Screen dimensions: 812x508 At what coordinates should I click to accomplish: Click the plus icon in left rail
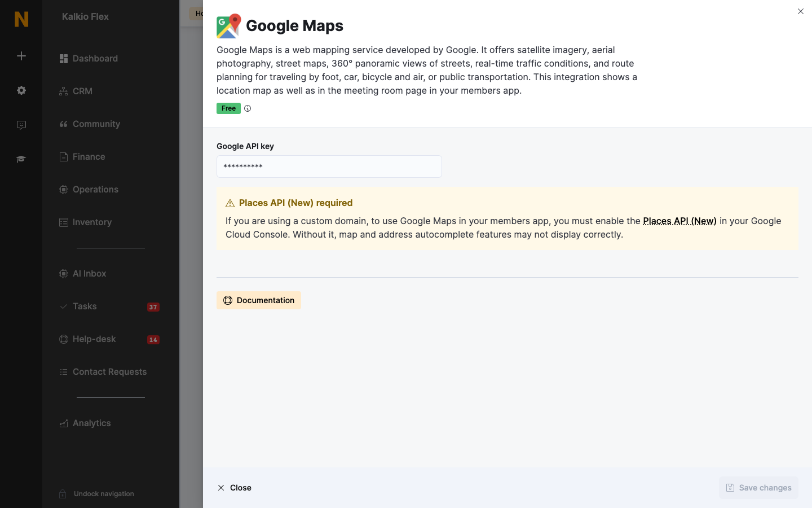click(x=21, y=56)
